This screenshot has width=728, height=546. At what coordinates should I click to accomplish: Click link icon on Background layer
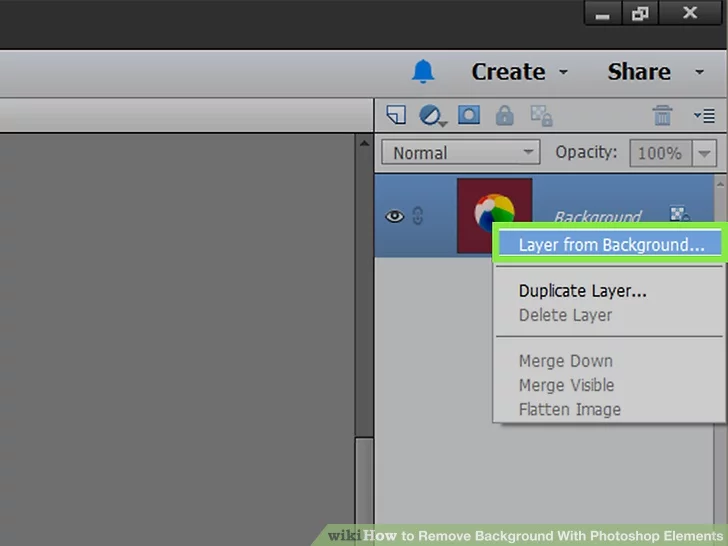pyautogui.click(x=417, y=216)
